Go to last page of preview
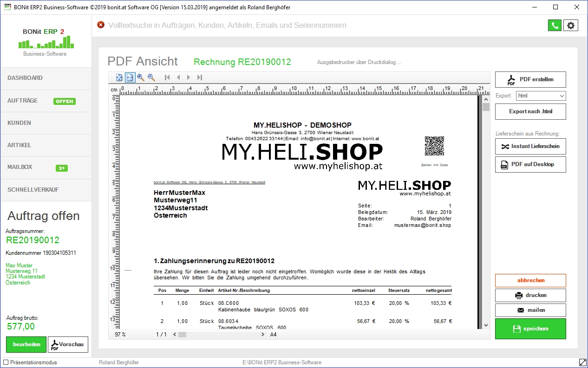588x368 pixels. point(200,77)
